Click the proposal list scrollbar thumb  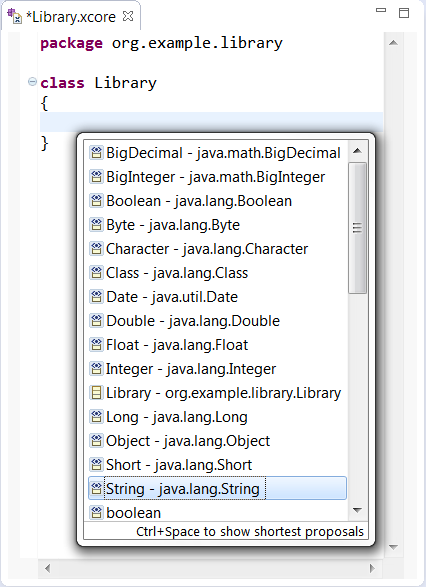357,228
